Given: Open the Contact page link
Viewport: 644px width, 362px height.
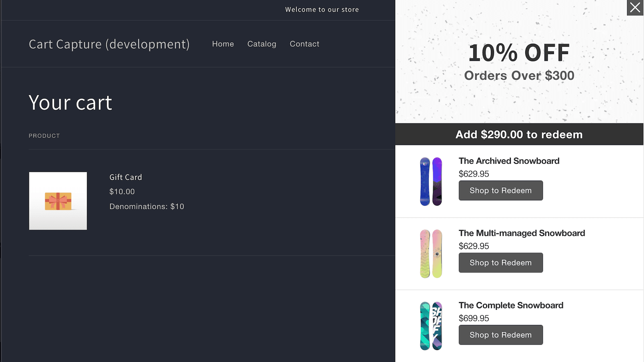Looking at the screenshot, I should 304,44.
